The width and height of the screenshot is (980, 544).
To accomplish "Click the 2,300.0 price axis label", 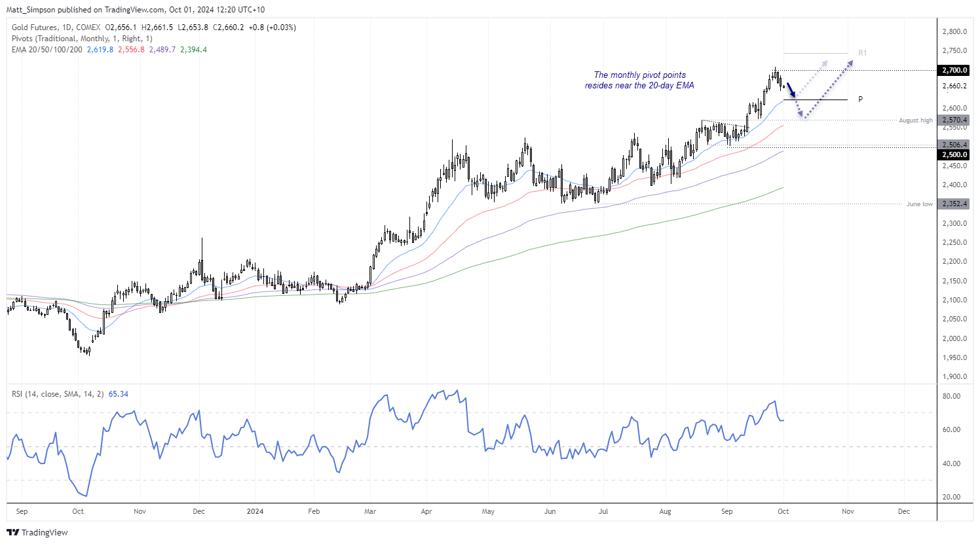I will click(x=954, y=223).
